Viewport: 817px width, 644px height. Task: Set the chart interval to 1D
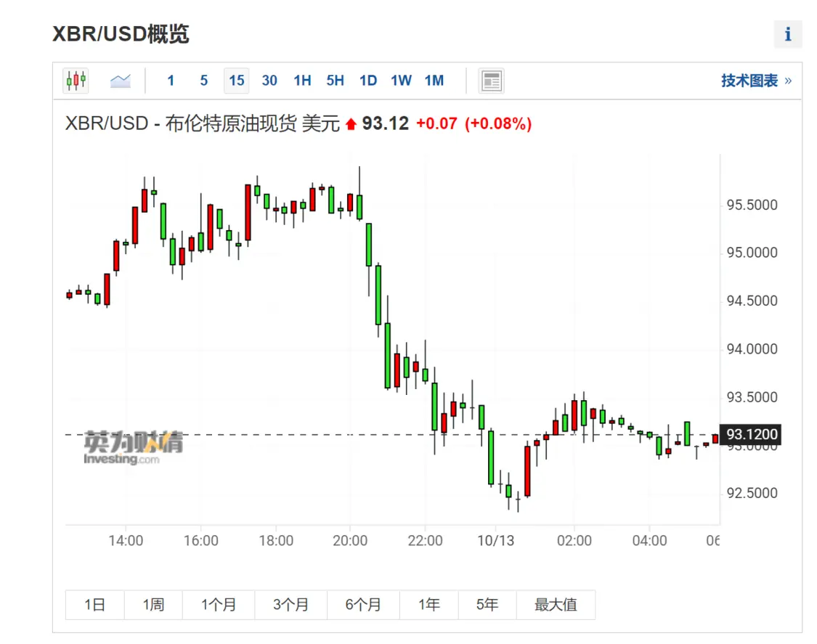368,81
